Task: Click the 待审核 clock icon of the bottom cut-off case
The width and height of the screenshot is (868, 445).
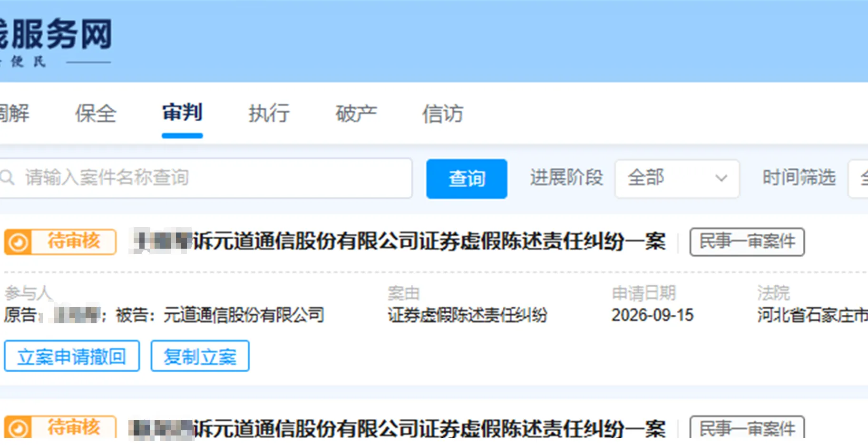Action: [18, 427]
